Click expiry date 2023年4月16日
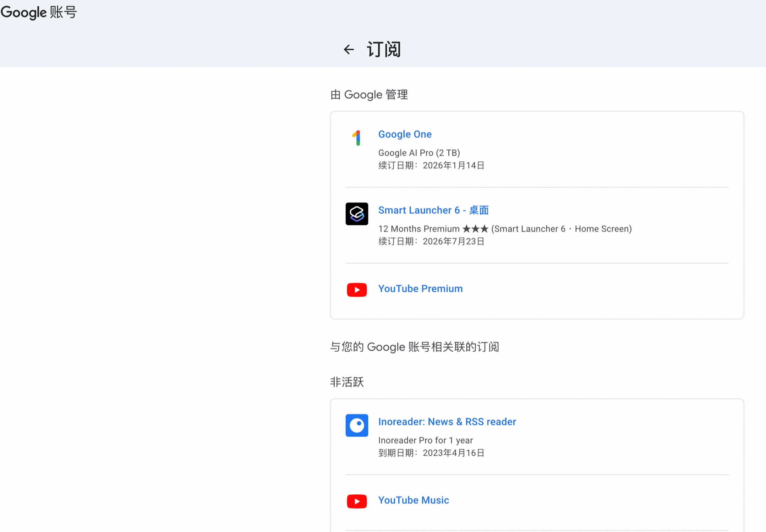The height and width of the screenshot is (532, 766). pyautogui.click(x=453, y=453)
